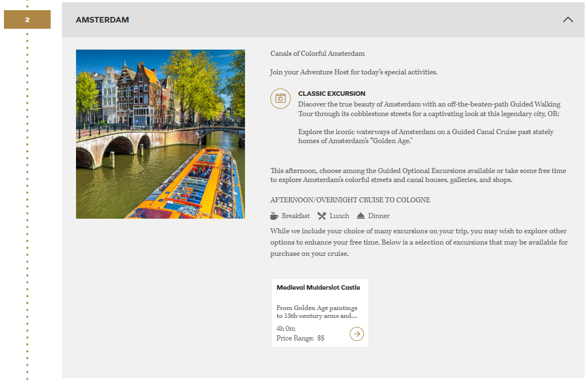This screenshot has width=588, height=381.
Task: Click the Price Range $$ text
Action: [300, 338]
